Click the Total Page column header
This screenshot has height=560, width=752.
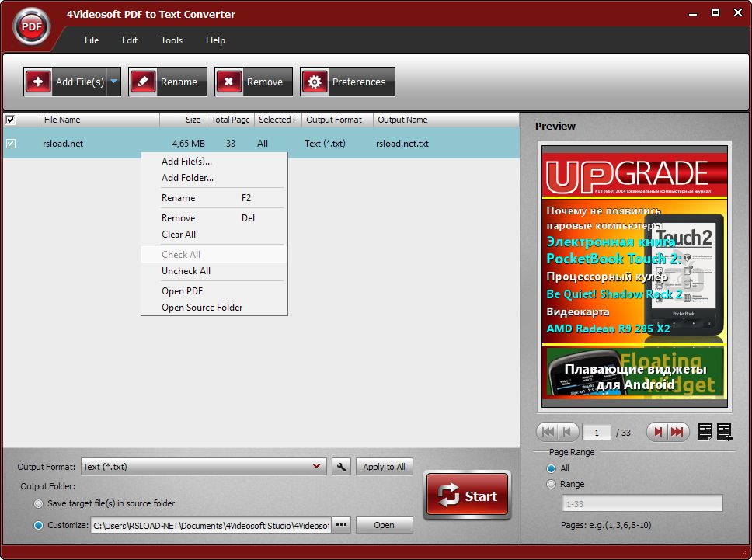[x=231, y=120]
